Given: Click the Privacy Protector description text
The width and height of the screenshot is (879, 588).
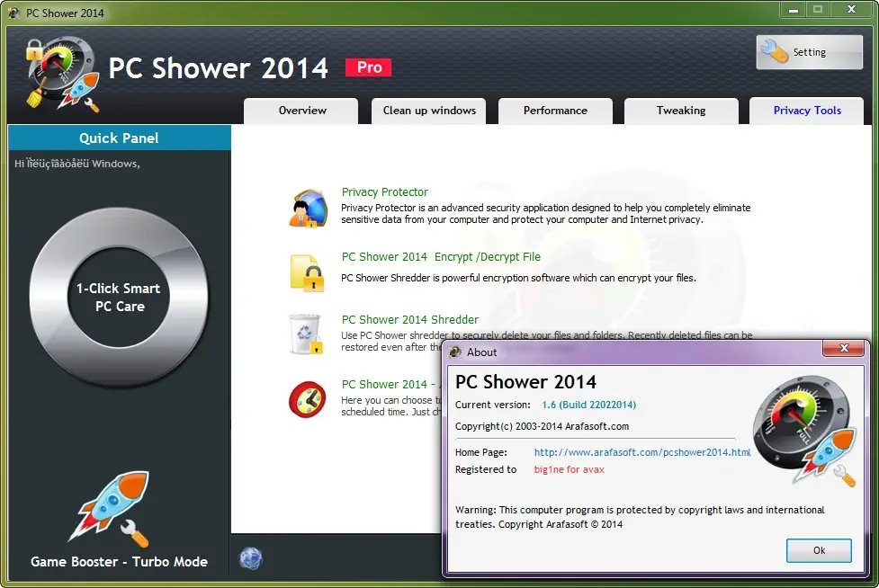Looking at the screenshot, I should point(545,213).
